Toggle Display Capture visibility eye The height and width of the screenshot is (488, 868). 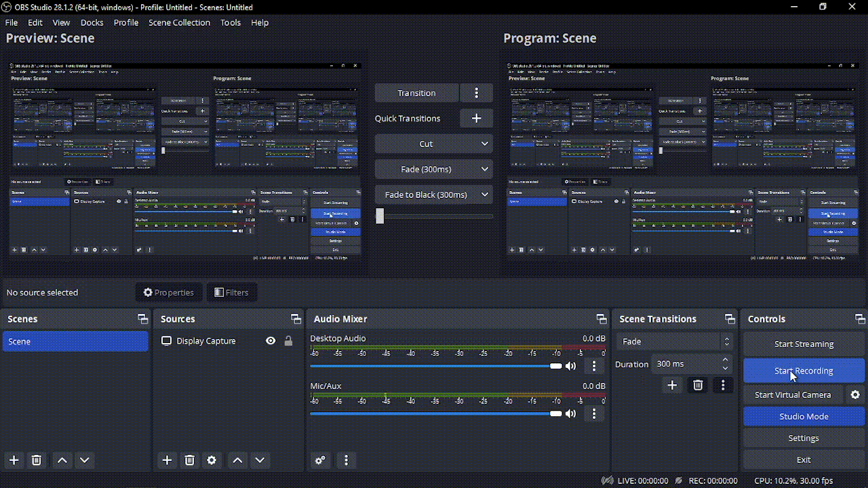271,341
